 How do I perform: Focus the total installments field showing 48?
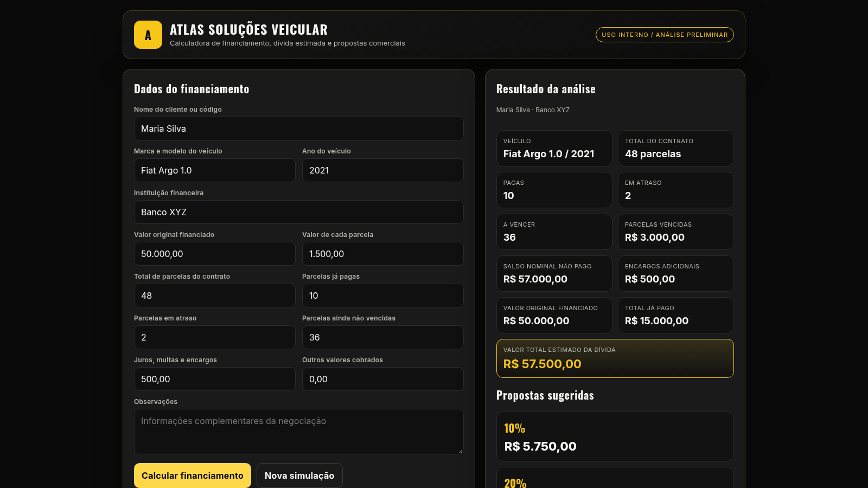215,296
